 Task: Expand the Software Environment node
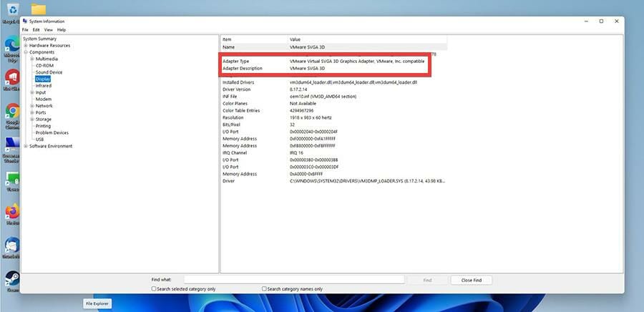pos(26,146)
